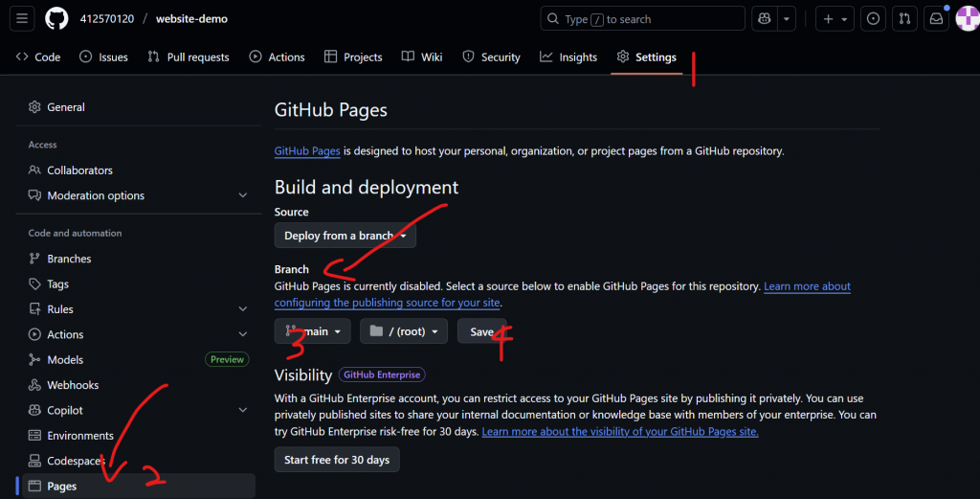Click the GitHub Enterprise badge
Image resolution: width=980 pixels, height=499 pixels.
pos(382,374)
